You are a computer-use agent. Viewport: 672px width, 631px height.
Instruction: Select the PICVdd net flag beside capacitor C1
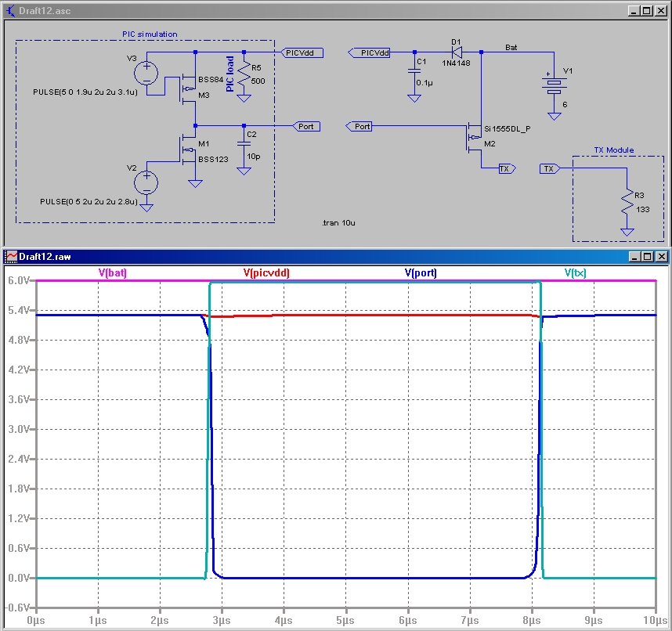coord(369,52)
